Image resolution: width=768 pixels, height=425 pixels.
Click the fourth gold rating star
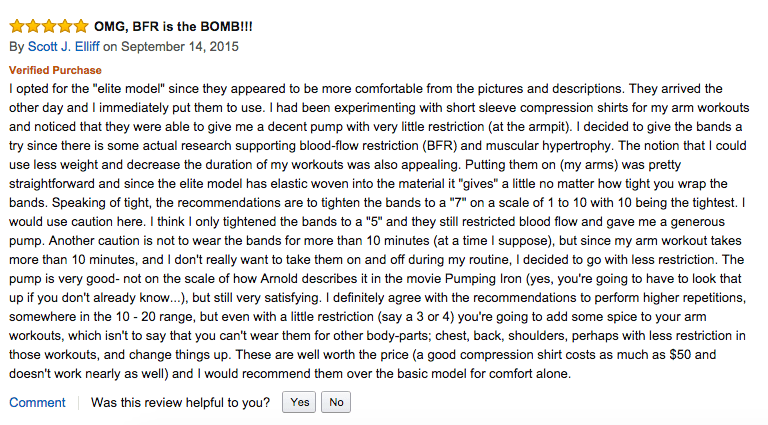pyautogui.click(x=65, y=26)
